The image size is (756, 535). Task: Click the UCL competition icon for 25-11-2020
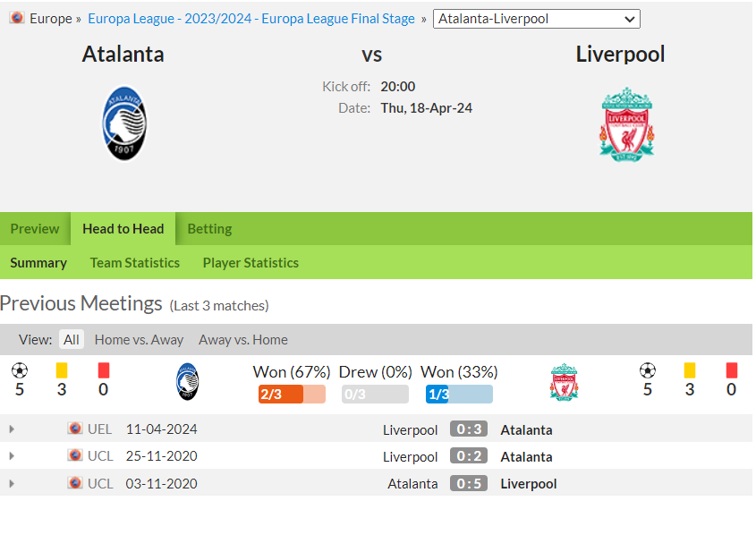pyautogui.click(x=75, y=455)
